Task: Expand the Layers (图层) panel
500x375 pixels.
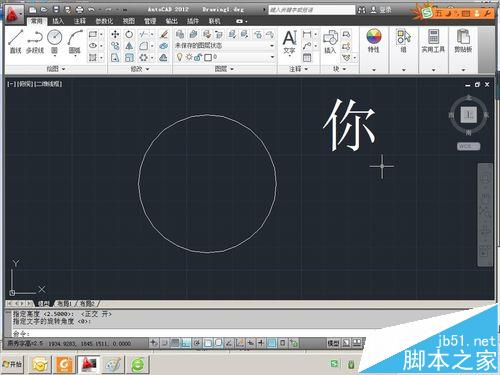Action: 224,69
